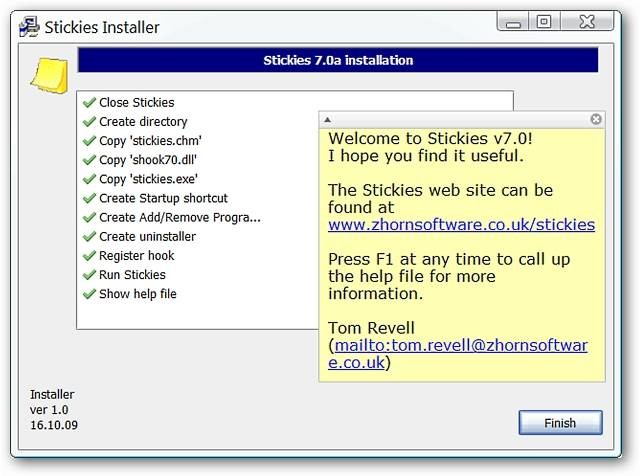This screenshot has height=476, width=640.
Task: Click the yellow sticky note pad icon
Action: click(49, 76)
